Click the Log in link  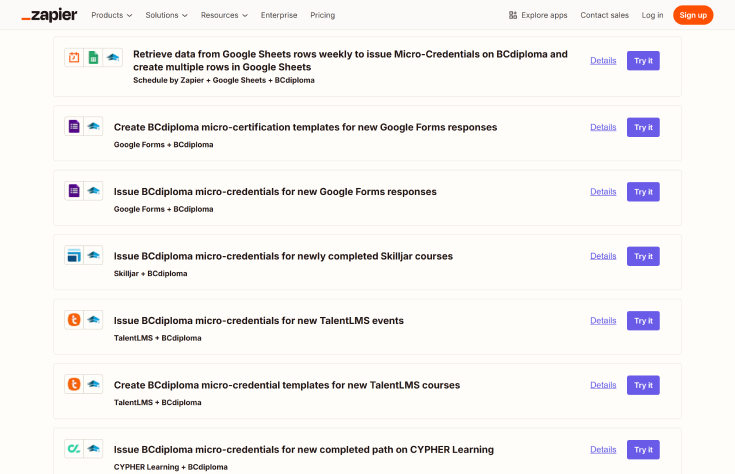[652, 15]
